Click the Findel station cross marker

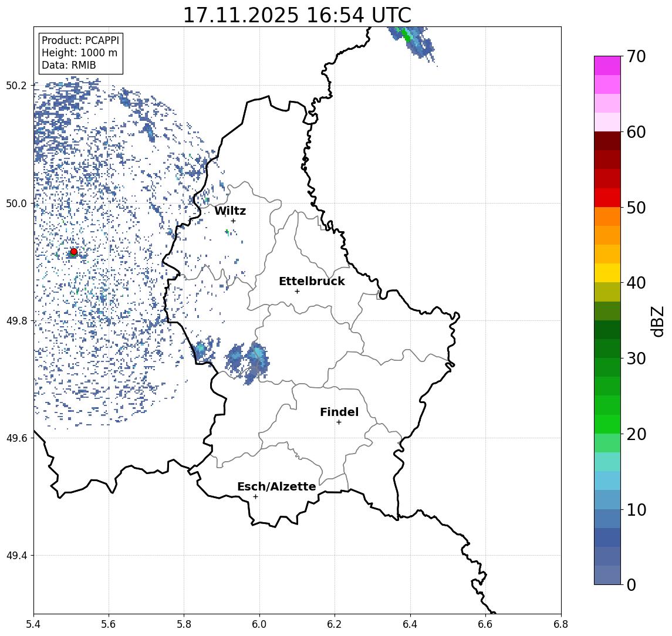[339, 422]
